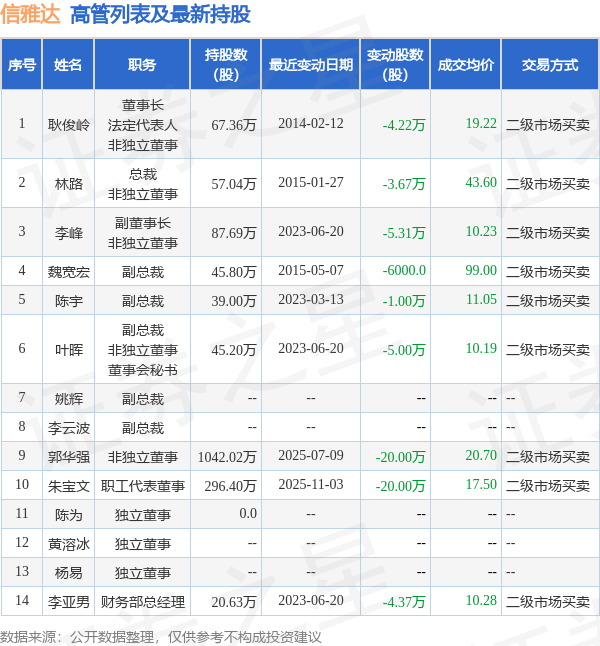
Task: Select the 交易方式 column header
Action: click(x=550, y=65)
